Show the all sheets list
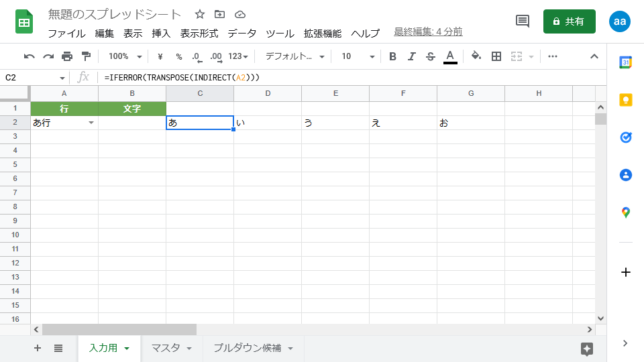 tap(58, 349)
